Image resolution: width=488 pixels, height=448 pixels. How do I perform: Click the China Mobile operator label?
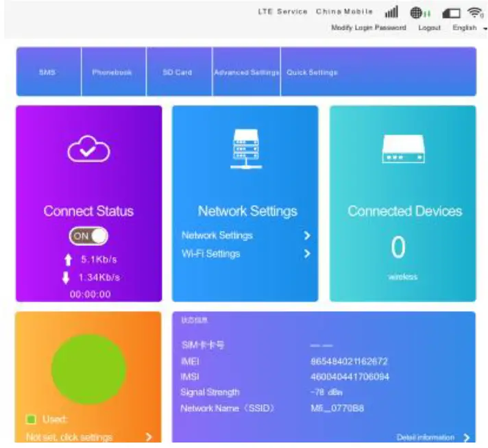[344, 12]
